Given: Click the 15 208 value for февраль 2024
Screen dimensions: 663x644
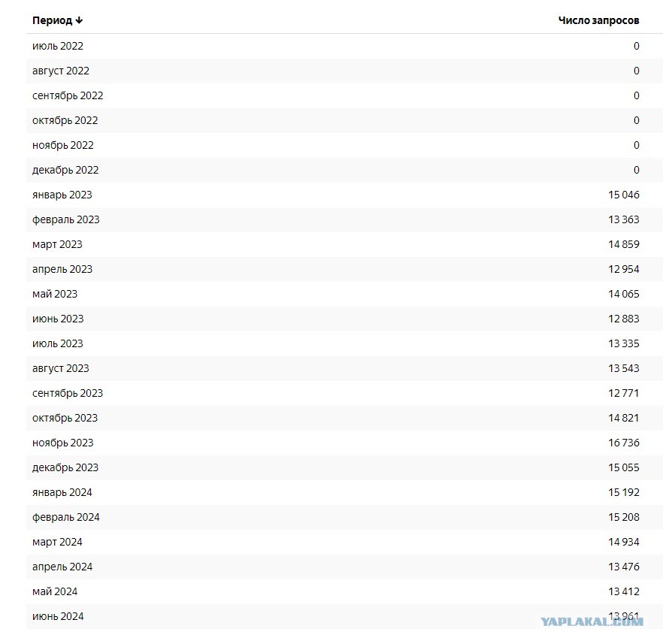Looking at the screenshot, I should point(624,517).
